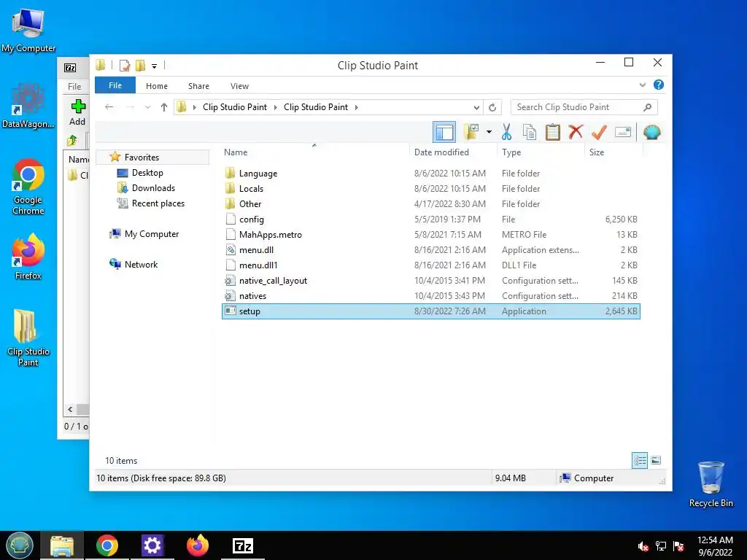Switch to the Share ribbon tab
747x560 pixels.
198,86
